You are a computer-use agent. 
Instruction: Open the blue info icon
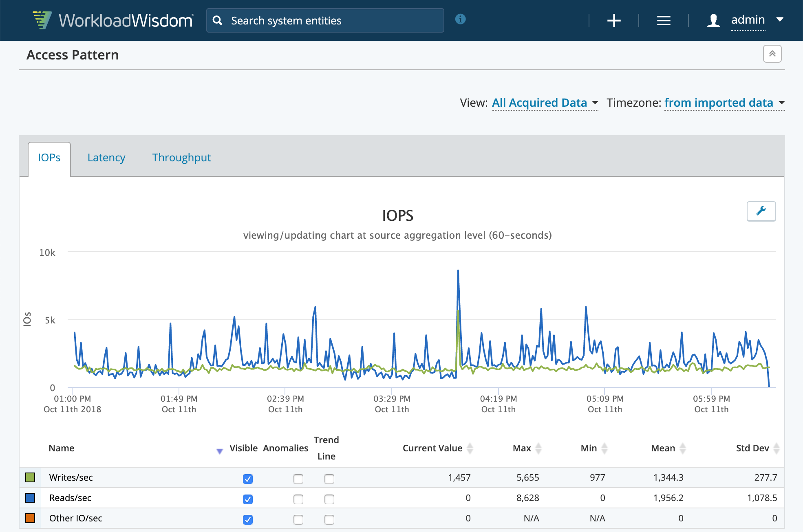(x=460, y=19)
